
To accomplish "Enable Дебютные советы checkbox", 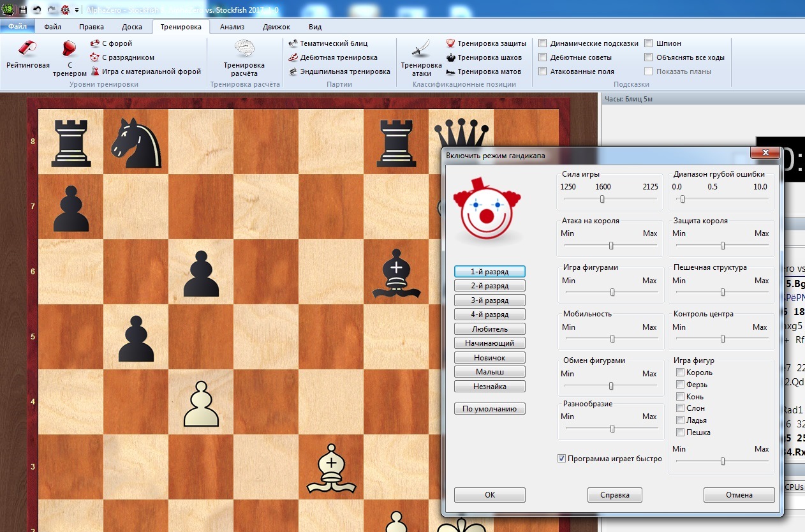I will pyautogui.click(x=543, y=57).
